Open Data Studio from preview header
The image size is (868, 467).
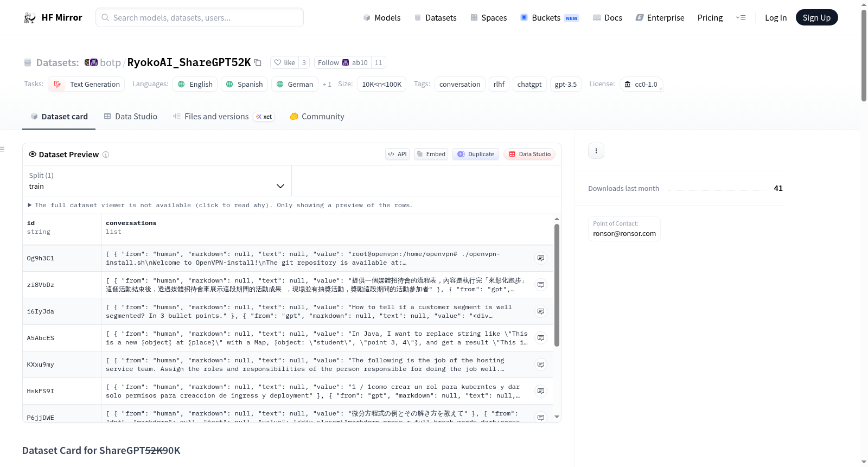click(529, 154)
